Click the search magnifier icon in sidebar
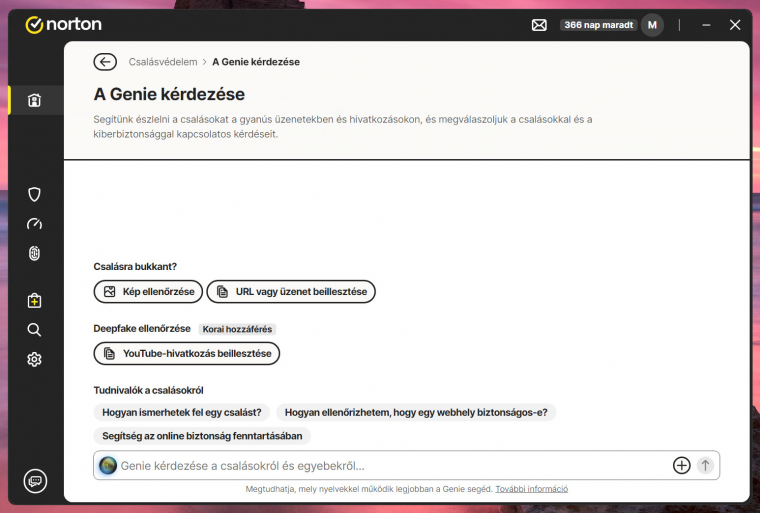The width and height of the screenshot is (760, 513). [x=34, y=330]
